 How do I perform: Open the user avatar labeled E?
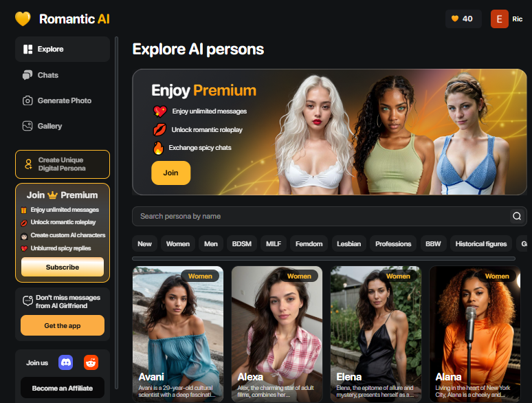pyautogui.click(x=500, y=19)
